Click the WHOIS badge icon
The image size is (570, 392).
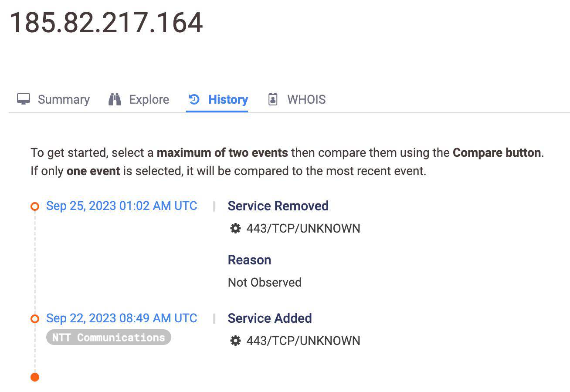[x=273, y=99]
